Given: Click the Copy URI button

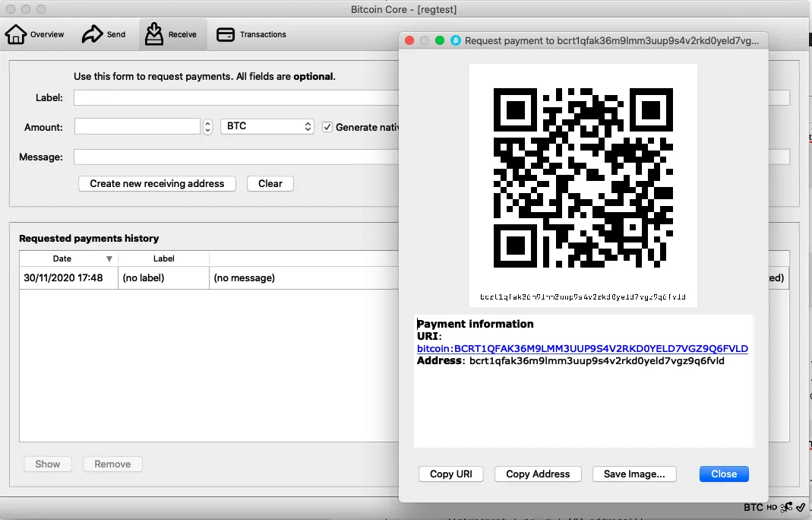Looking at the screenshot, I should click(451, 474).
